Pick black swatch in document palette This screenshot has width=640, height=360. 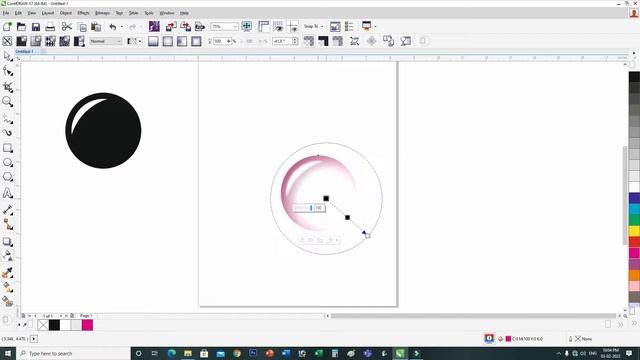click(54, 325)
